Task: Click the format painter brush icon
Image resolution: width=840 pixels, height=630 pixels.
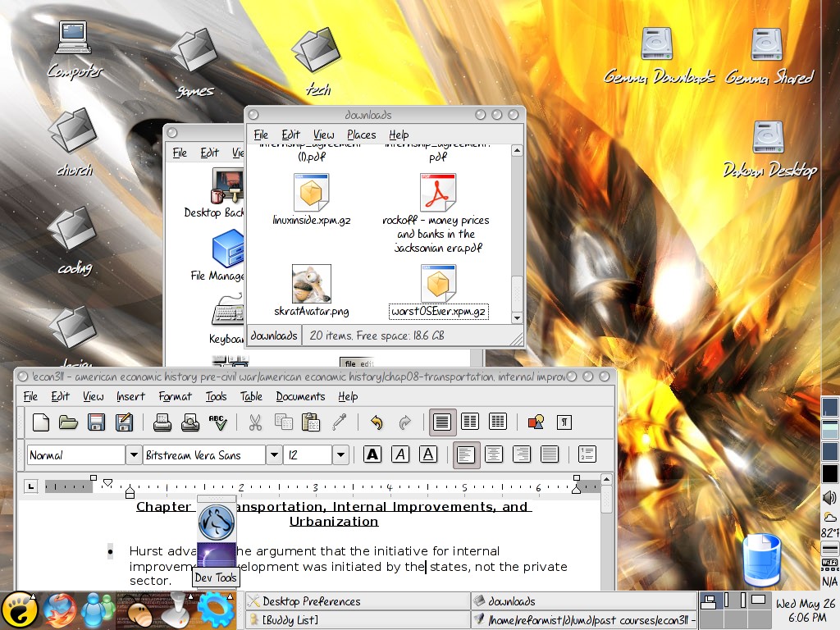Action: pyautogui.click(x=339, y=422)
